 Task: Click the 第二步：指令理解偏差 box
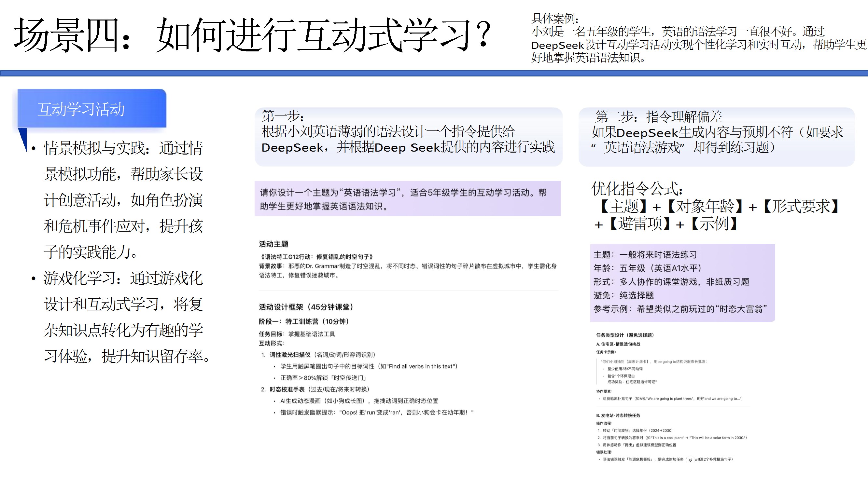pos(716,137)
